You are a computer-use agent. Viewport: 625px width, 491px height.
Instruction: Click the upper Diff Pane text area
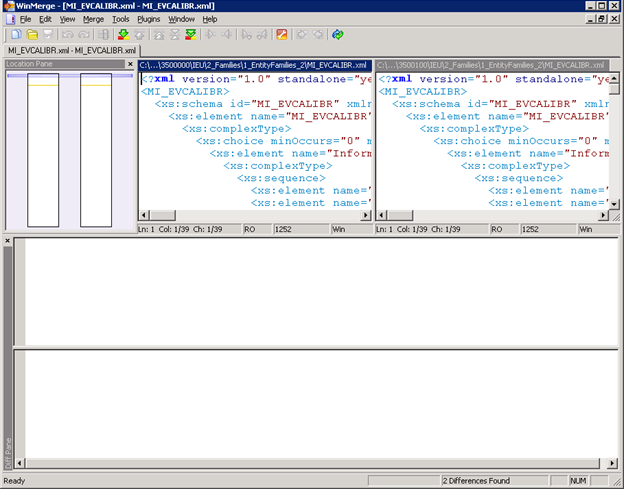point(321,292)
